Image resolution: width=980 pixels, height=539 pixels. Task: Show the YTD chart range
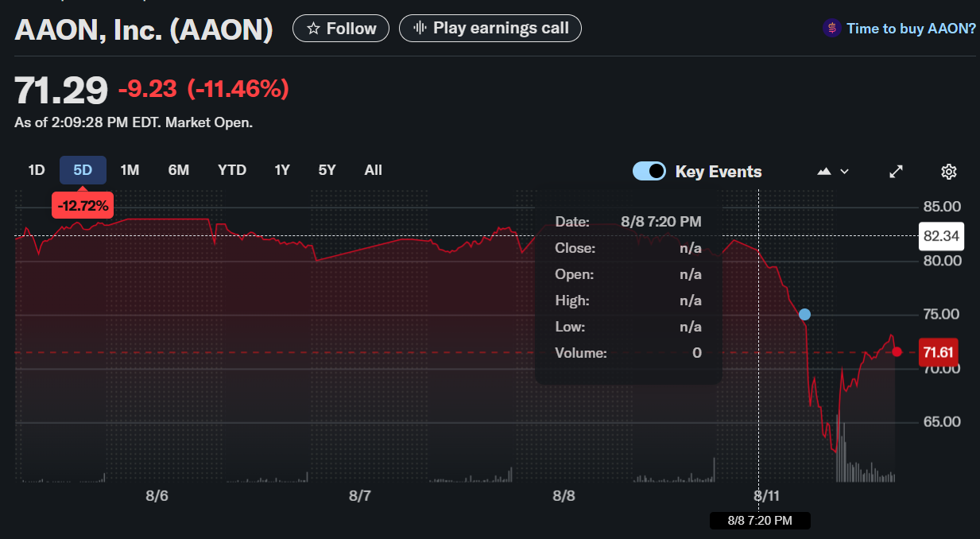(232, 170)
